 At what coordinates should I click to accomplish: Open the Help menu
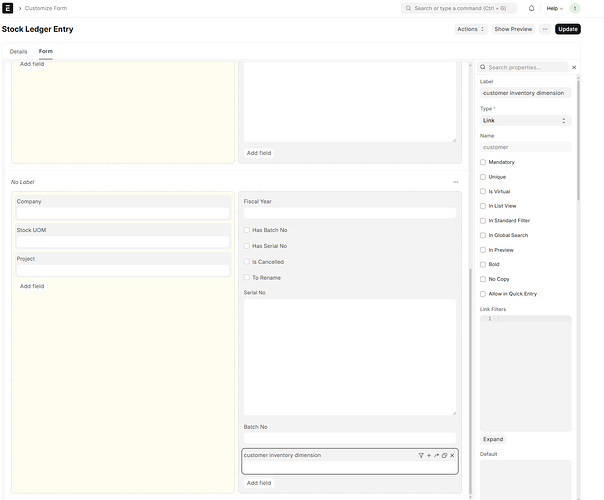click(554, 8)
